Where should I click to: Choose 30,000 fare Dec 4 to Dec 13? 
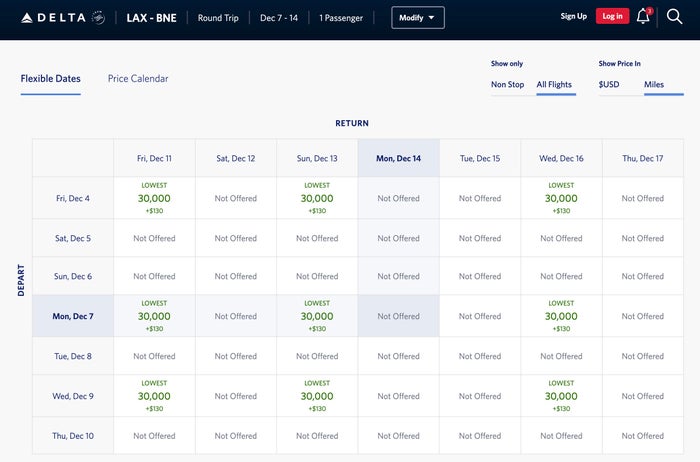pyautogui.click(x=317, y=198)
